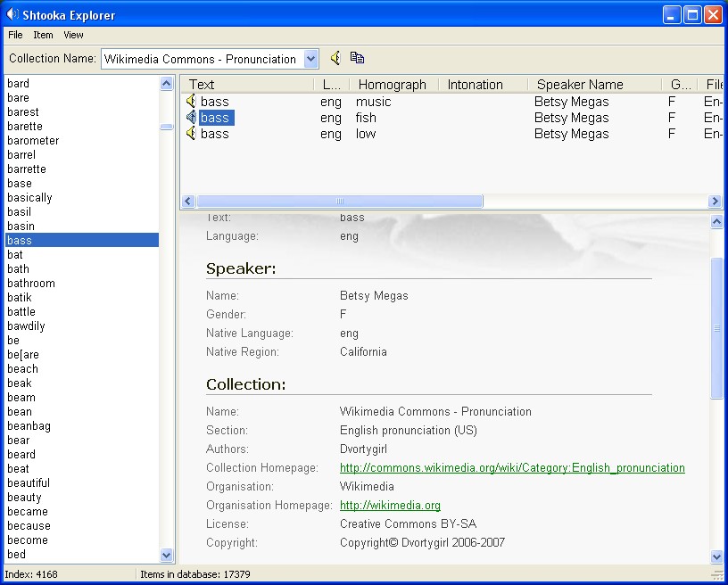This screenshot has width=728, height=585.
Task: Click the copy icon in toolbar
Action: [x=357, y=58]
